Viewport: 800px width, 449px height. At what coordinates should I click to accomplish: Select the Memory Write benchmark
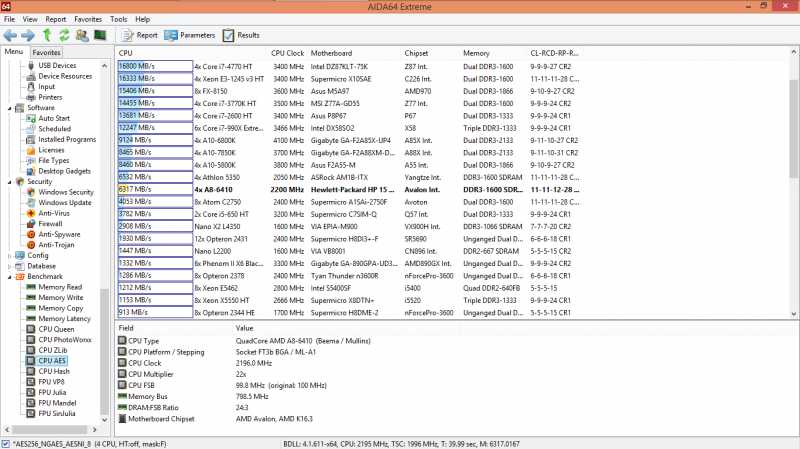61,298
